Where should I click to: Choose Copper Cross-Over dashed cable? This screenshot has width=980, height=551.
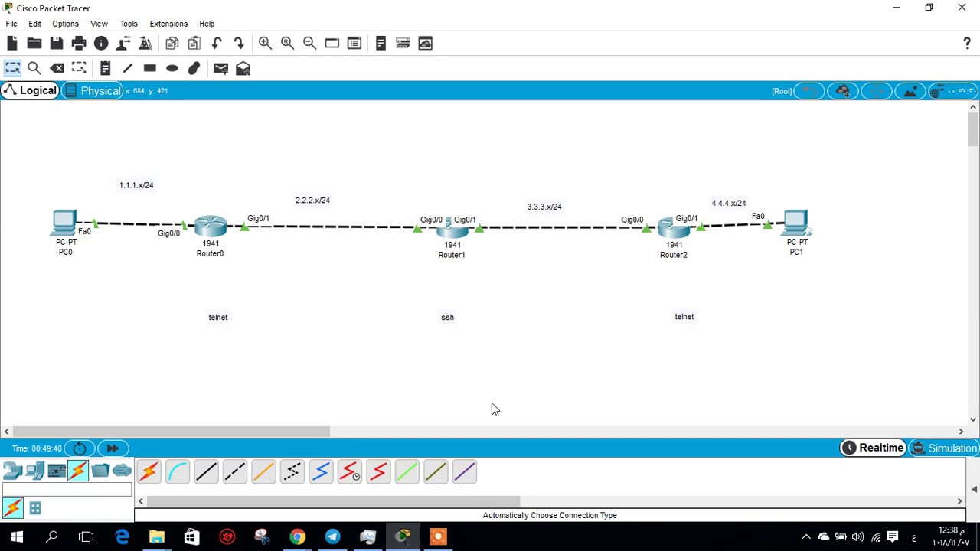tap(234, 472)
